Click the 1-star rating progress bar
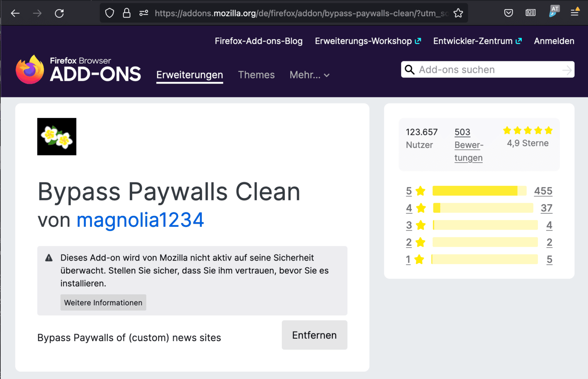Screen dimensions: 588x379 pyautogui.click(x=485, y=259)
